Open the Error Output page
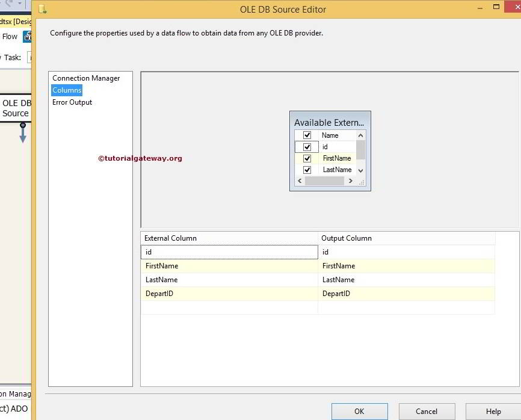Viewport: 521px width, 420px height. click(x=72, y=102)
